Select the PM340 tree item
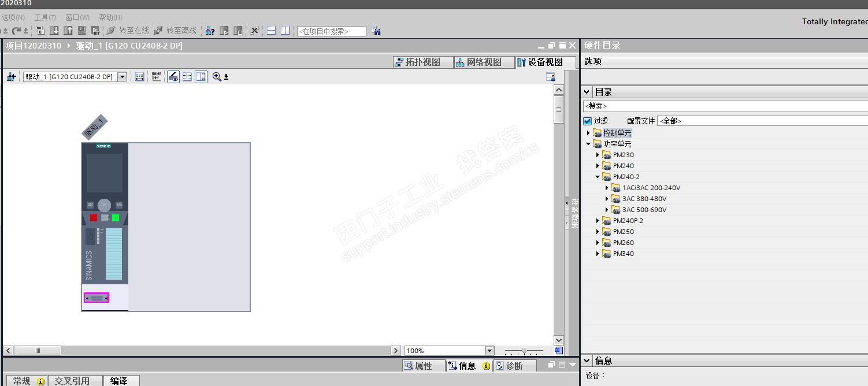Image resolution: width=868 pixels, height=386 pixels. pos(623,254)
